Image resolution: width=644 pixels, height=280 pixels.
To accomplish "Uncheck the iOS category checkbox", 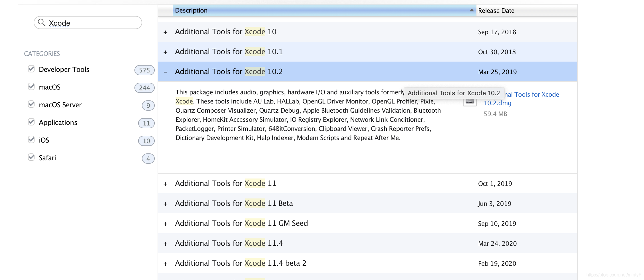I will pyautogui.click(x=31, y=140).
